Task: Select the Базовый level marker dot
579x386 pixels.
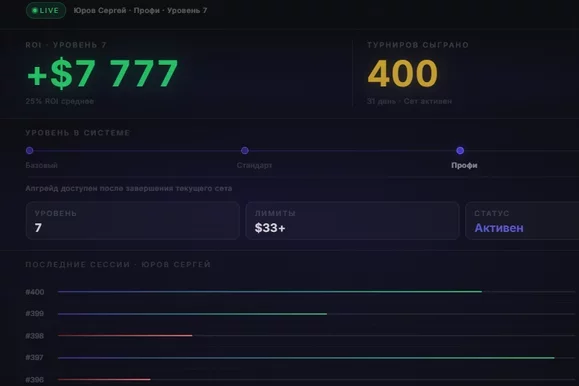Action: pyautogui.click(x=30, y=150)
